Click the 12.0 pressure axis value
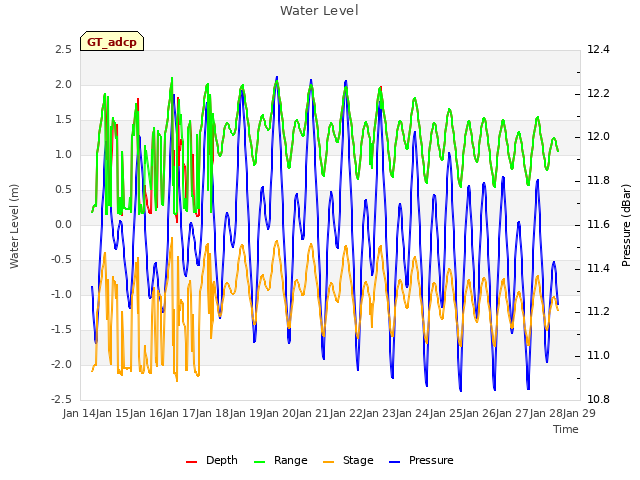The height and width of the screenshot is (480, 640). pyautogui.click(x=598, y=136)
